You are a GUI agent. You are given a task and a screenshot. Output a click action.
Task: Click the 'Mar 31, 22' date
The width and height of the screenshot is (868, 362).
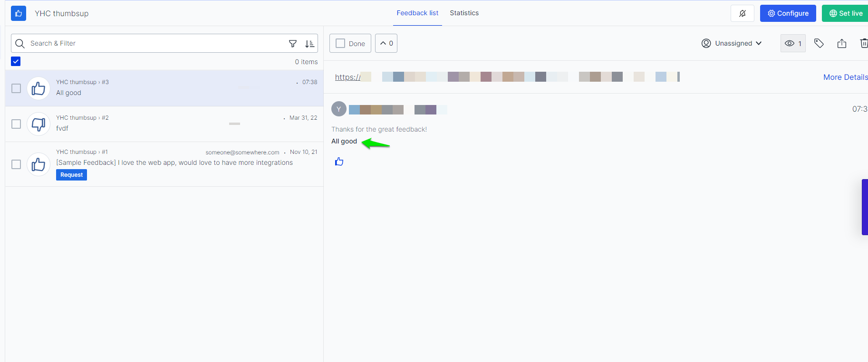coord(303,118)
